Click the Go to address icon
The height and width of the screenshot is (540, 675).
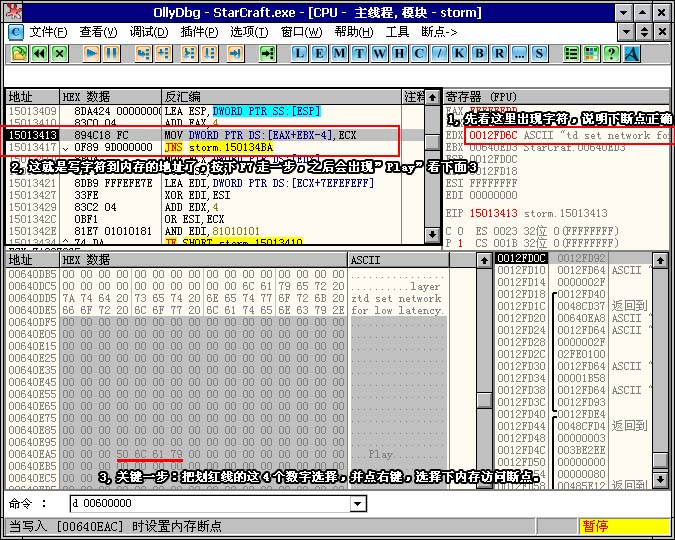(268, 54)
